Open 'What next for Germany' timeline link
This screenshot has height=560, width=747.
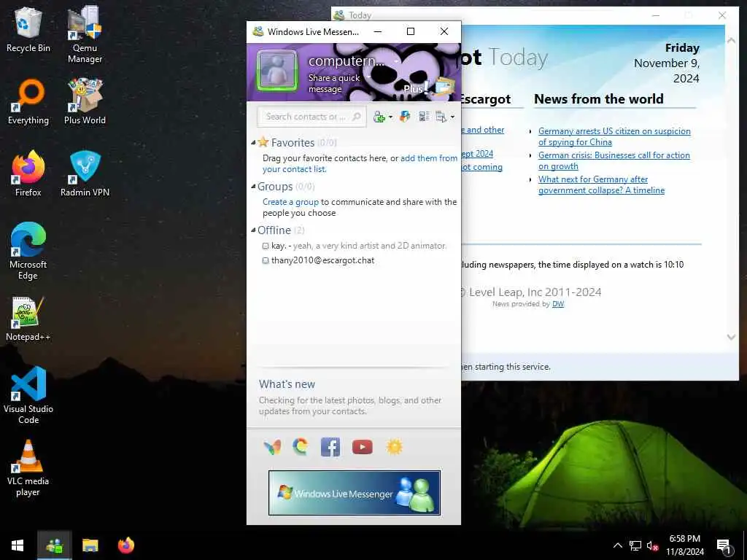pyautogui.click(x=601, y=184)
